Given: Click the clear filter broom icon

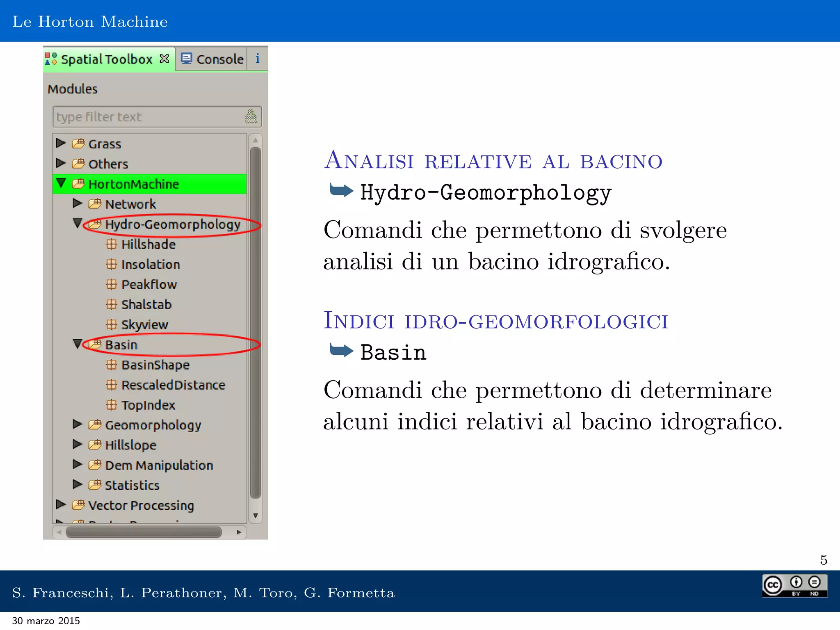Looking at the screenshot, I should point(251,116).
